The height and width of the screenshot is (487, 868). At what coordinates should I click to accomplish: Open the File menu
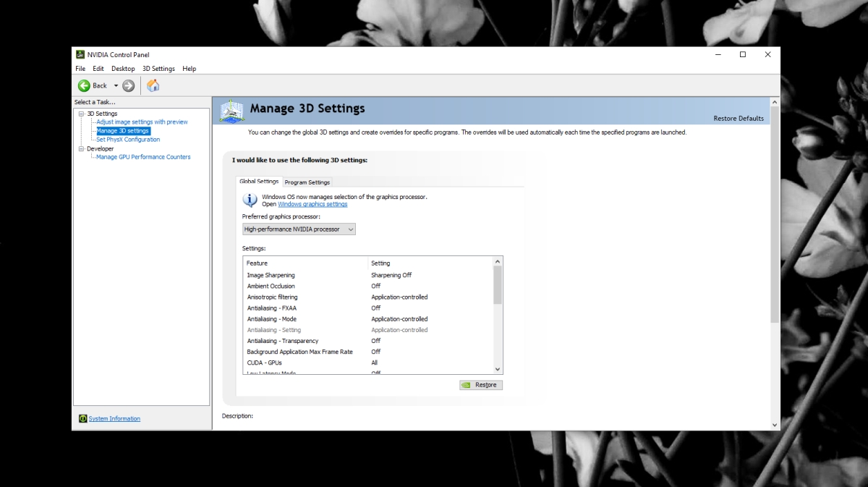pos(80,69)
